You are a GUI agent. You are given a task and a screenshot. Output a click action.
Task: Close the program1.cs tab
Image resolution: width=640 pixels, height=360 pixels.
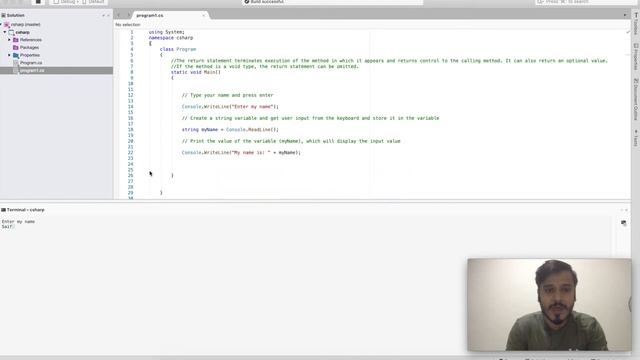(x=204, y=16)
